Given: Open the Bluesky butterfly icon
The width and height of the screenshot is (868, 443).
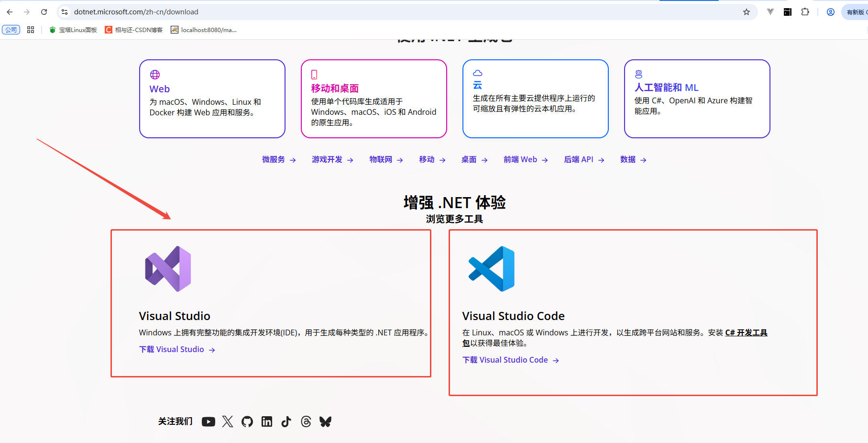Looking at the screenshot, I should (x=326, y=421).
